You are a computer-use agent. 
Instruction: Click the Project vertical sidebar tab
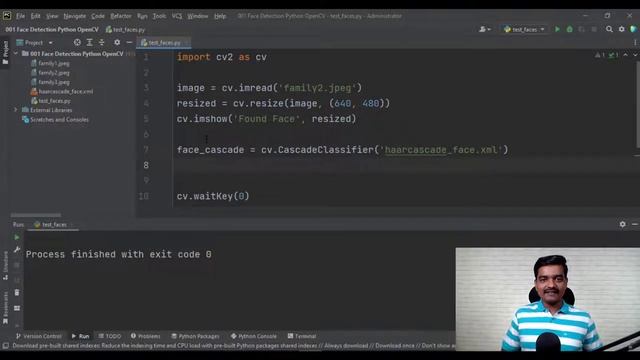(5, 52)
